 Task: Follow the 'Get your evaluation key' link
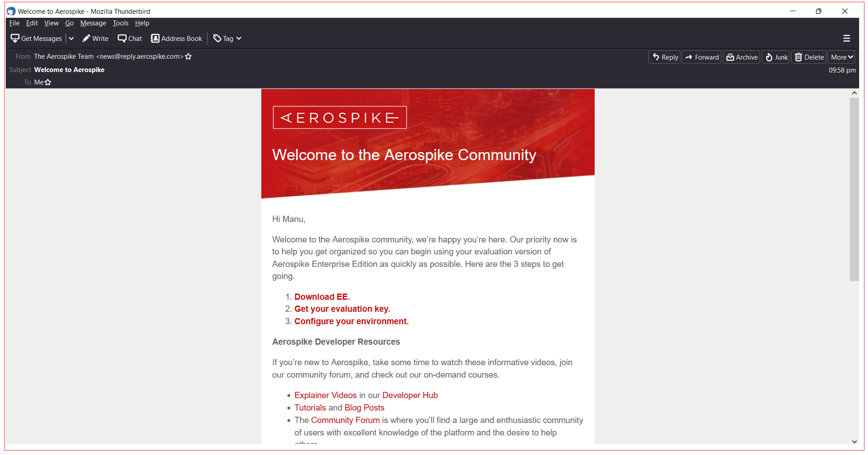pos(342,309)
